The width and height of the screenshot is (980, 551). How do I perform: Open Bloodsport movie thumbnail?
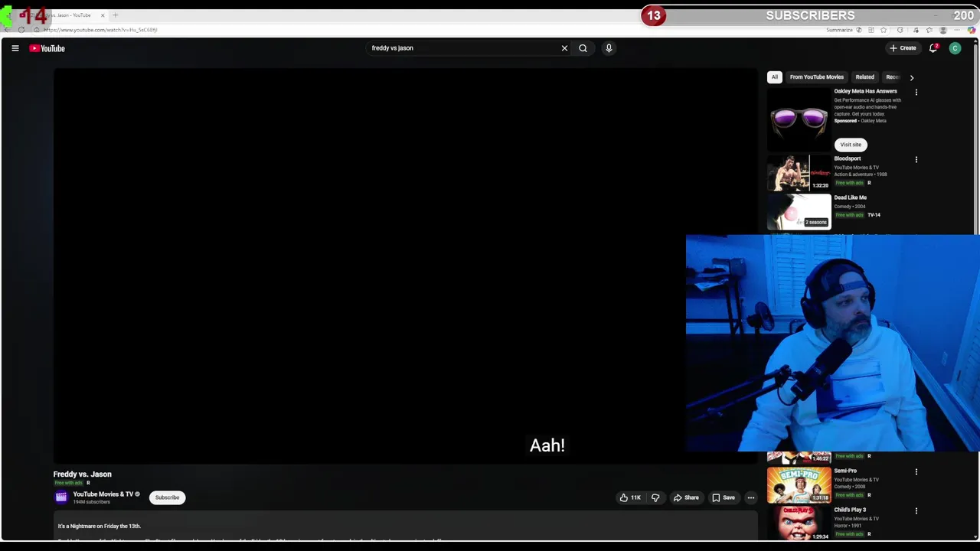(799, 172)
